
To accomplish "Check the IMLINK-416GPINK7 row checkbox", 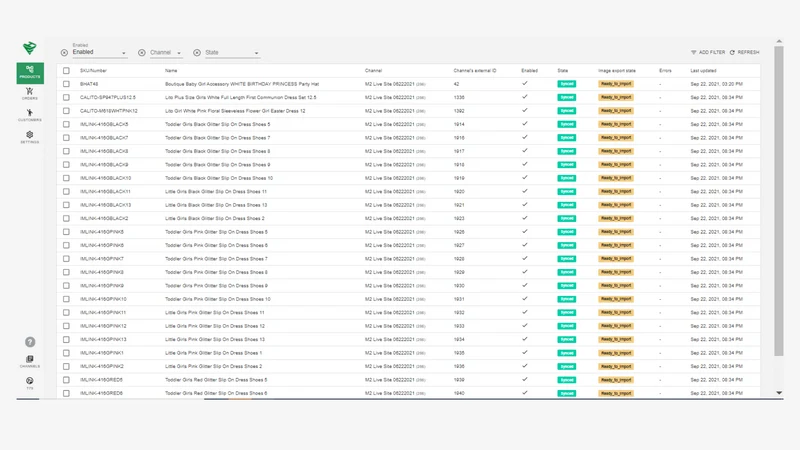I will click(66, 259).
